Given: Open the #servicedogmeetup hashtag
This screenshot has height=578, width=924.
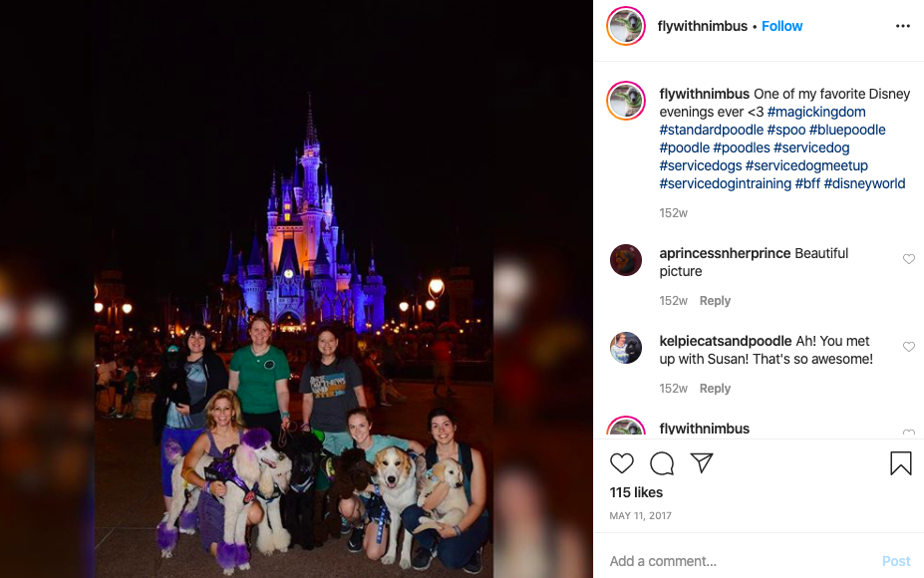Looking at the screenshot, I should [x=806, y=165].
